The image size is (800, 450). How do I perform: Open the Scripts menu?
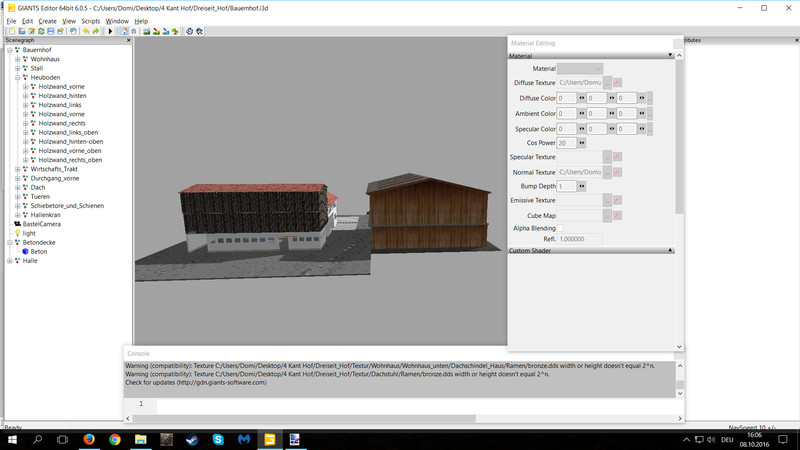click(x=90, y=20)
